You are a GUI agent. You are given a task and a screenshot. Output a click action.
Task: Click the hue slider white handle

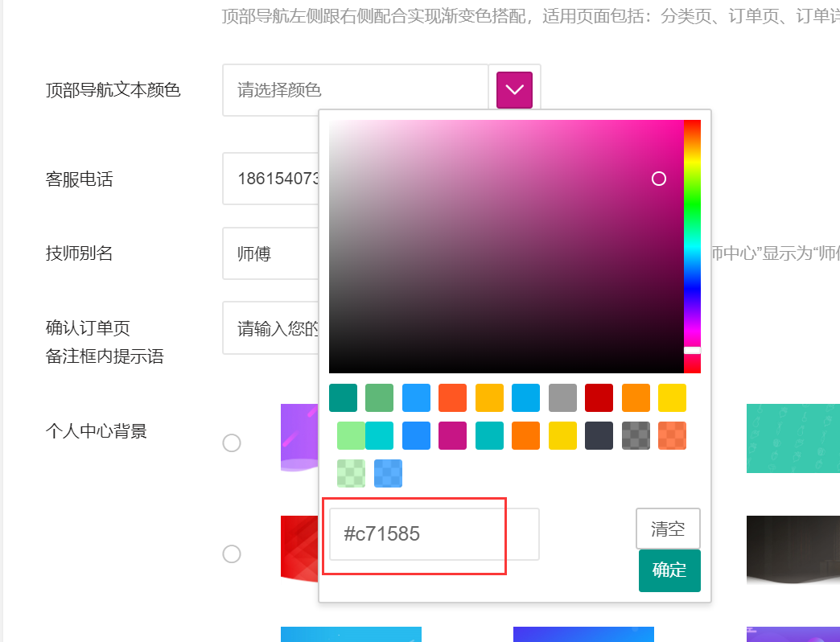[692, 350]
